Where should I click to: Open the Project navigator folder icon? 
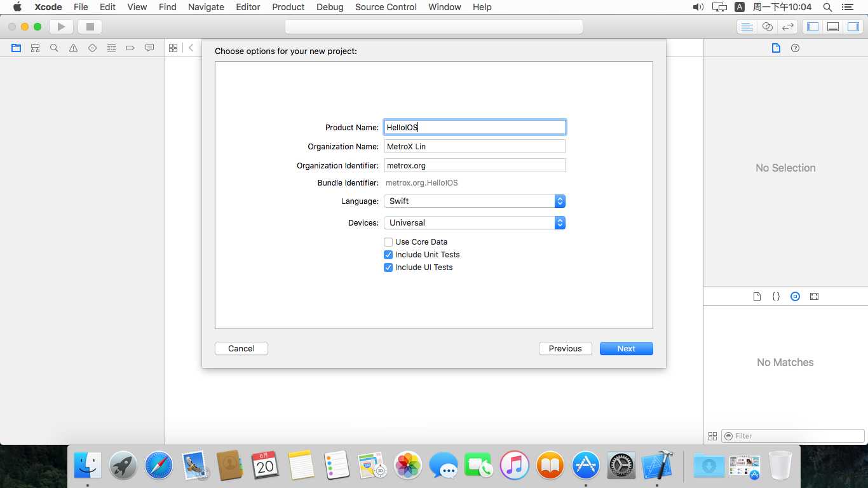pos(16,48)
